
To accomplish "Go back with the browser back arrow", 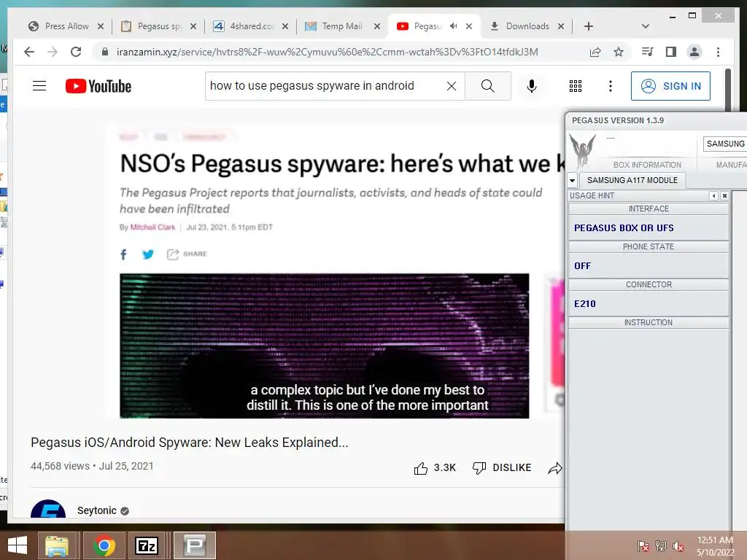I will 29,52.
